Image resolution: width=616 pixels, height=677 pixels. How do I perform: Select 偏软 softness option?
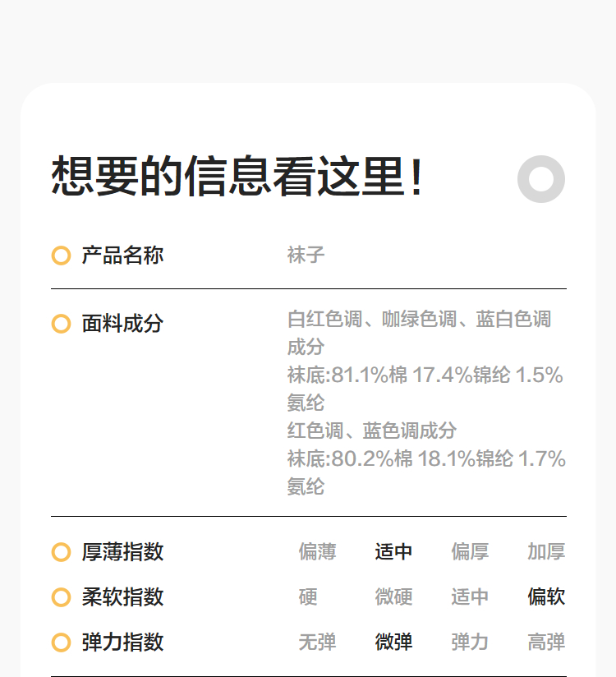click(x=546, y=597)
